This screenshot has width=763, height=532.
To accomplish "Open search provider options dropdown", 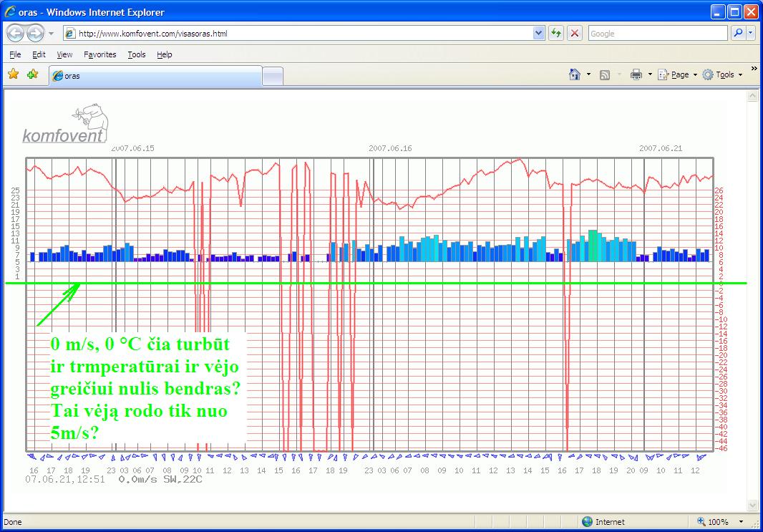I will click(x=751, y=33).
